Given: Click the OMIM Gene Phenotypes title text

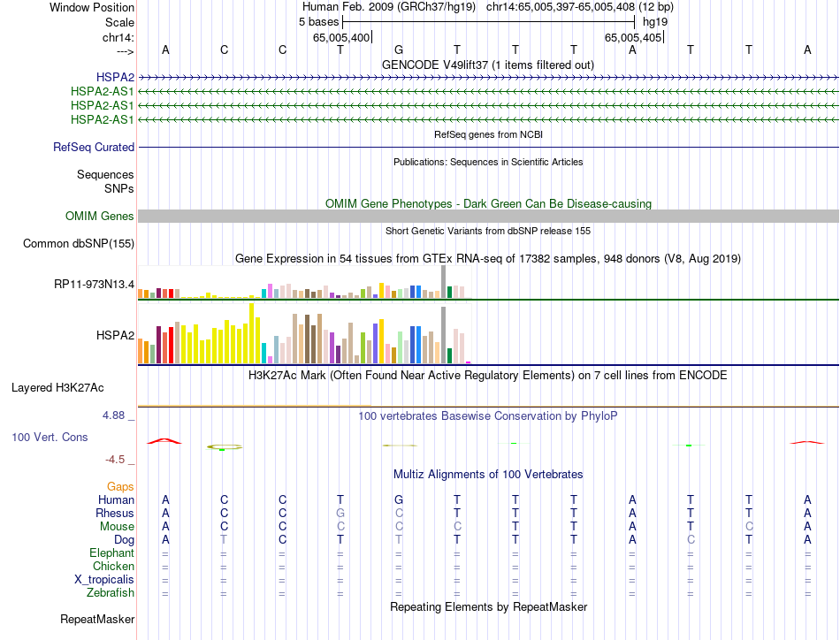Looking at the screenshot, I should 489,203.
